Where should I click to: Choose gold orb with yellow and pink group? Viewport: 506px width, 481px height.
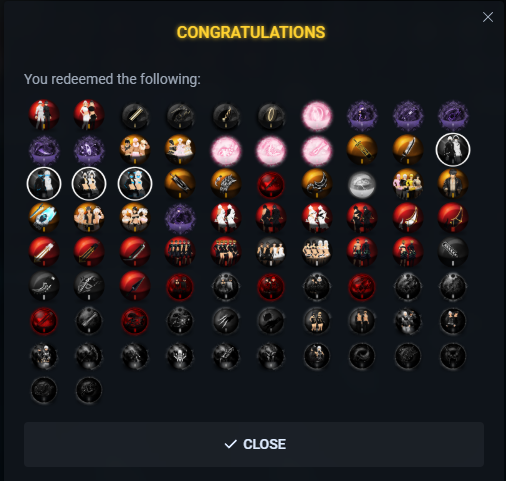(408, 184)
